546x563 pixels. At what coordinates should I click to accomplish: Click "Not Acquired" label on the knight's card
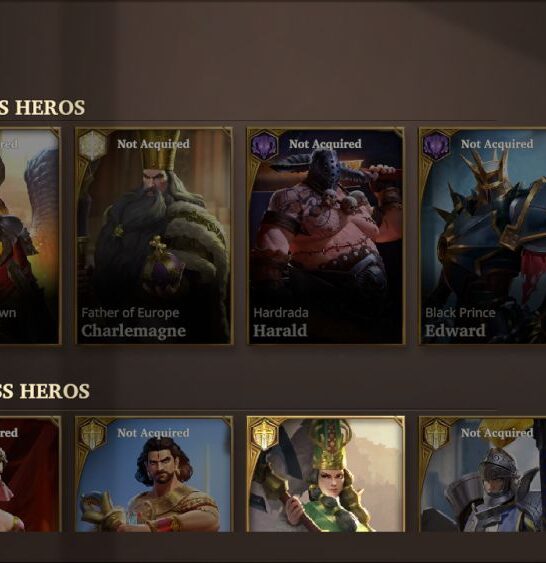pos(497,433)
